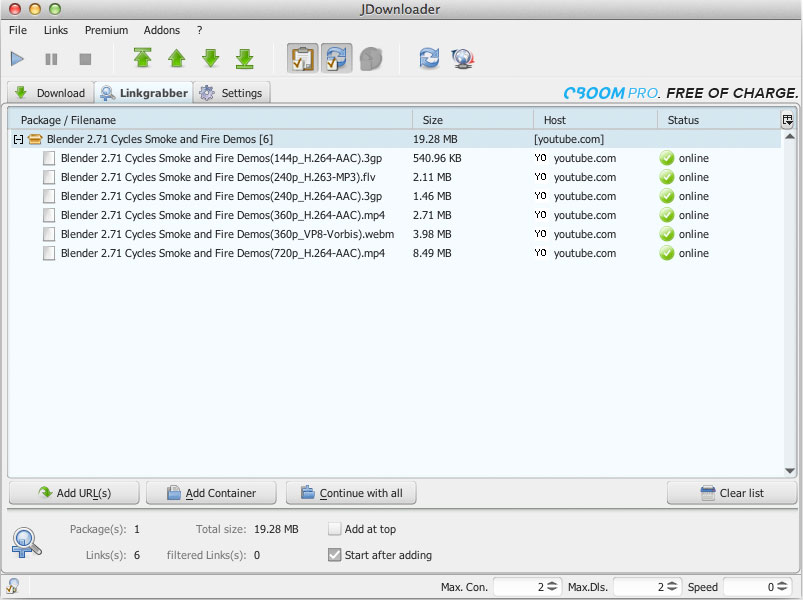Click the gray premium toggle icon
Viewport: 803px width, 600px height.
point(371,58)
